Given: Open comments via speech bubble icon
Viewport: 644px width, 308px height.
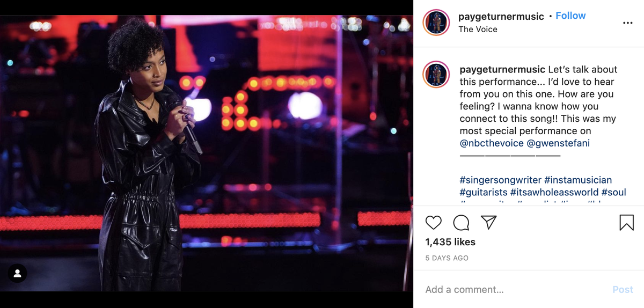Looking at the screenshot, I should point(461,222).
